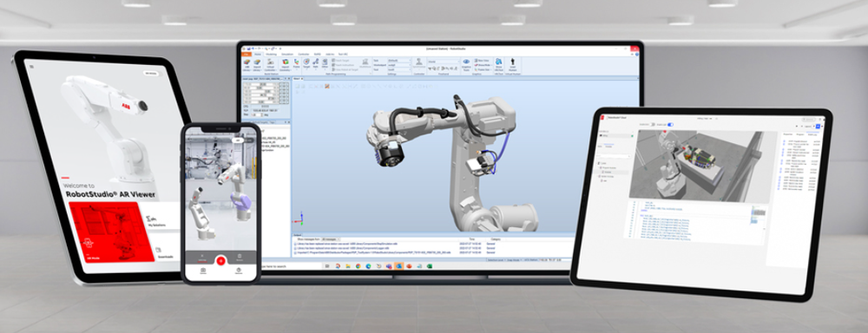Open Teams from the laptop taskbar

389,266
